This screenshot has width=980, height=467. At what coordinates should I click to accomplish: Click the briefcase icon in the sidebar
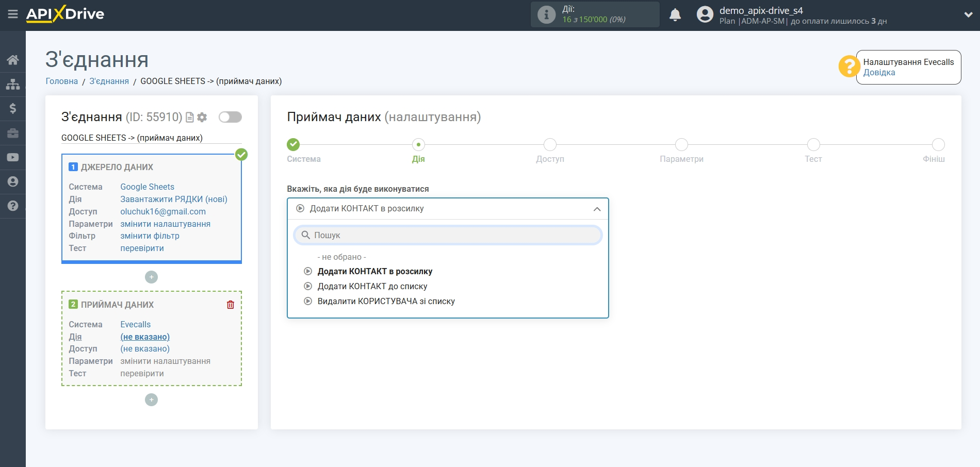(13, 133)
